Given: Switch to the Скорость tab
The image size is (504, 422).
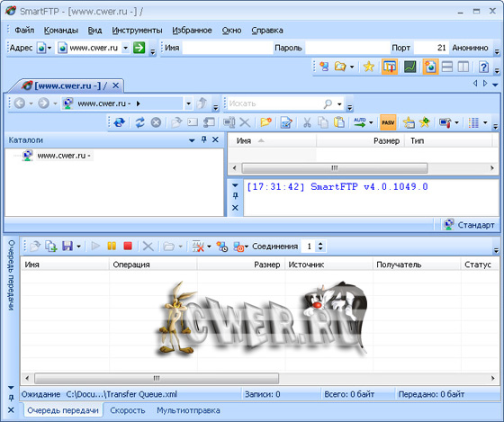Looking at the screenshot, I should click(128, 410).
